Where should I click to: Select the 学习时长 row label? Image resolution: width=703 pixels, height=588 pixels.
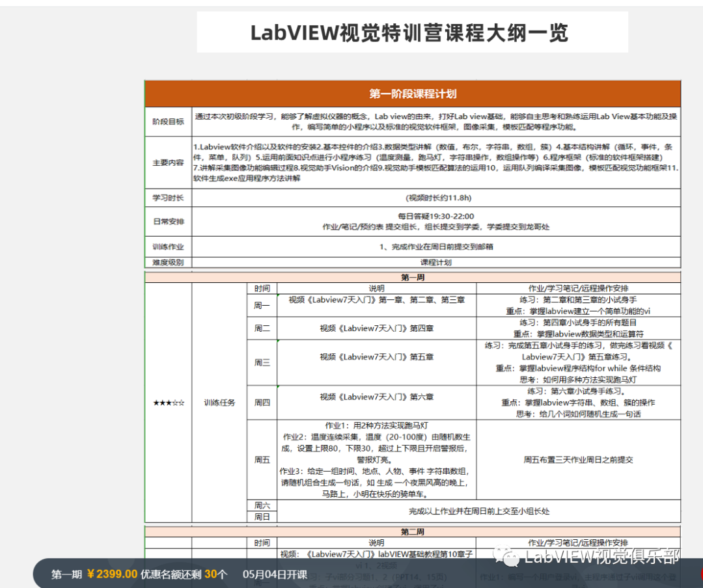click(168, 198)
